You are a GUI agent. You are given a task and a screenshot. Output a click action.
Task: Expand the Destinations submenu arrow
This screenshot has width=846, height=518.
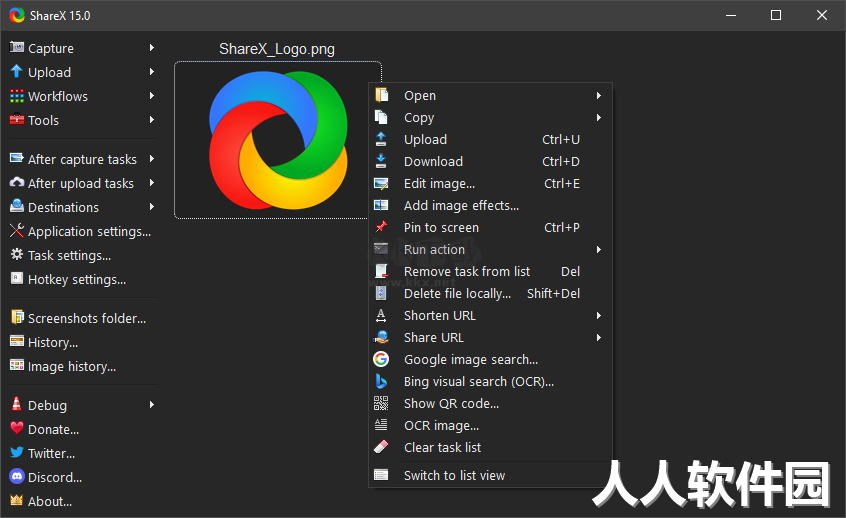(x=152, y=207)
